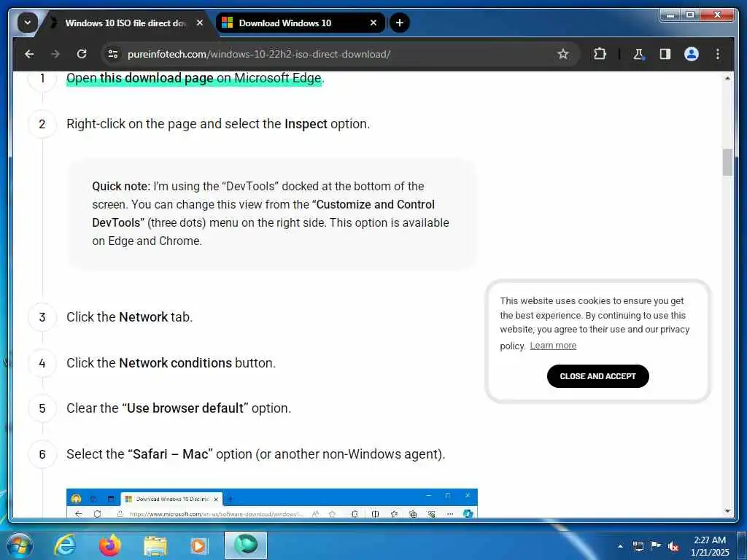
Task: Click the CLOSE AND ACCEPT cookie button
Action: 598,376
